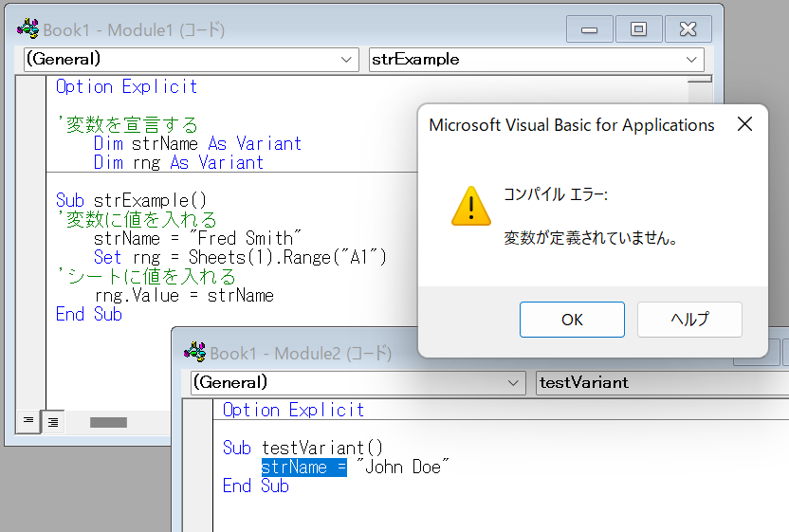789x532 pixels.
Task: Click the warning triangle icon in the dialog
Action: click(471, 206)
